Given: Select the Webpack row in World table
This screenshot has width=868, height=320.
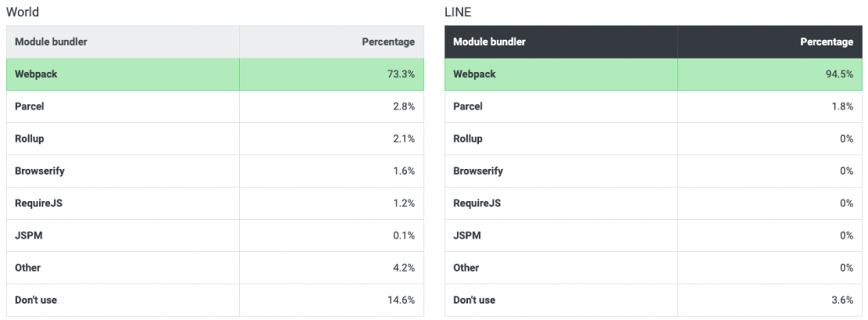Looking at the screenshot, I should click(214, 75).
